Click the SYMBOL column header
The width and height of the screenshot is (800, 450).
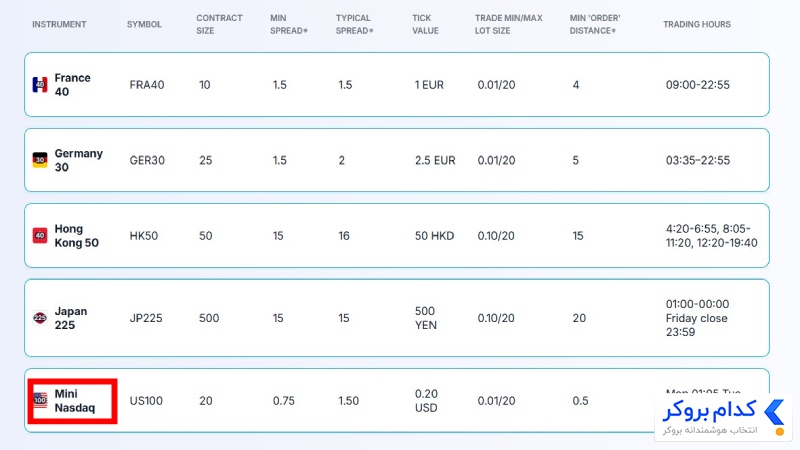point(144,24)
